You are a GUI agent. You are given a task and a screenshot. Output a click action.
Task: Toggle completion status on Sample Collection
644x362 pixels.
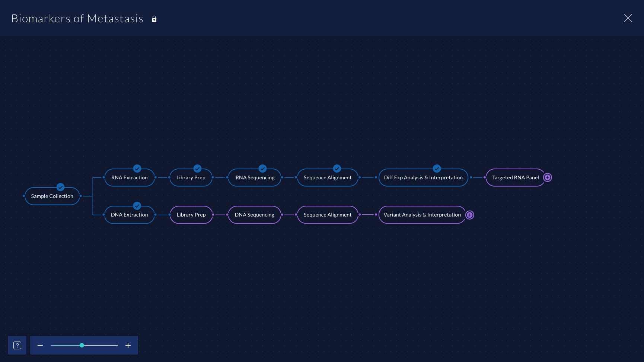click(x=60, y=188)
